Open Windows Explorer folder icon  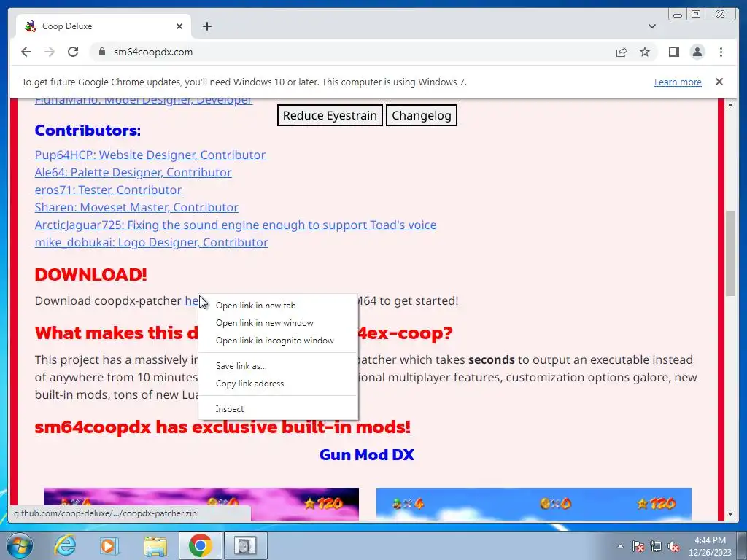(155, 545)
